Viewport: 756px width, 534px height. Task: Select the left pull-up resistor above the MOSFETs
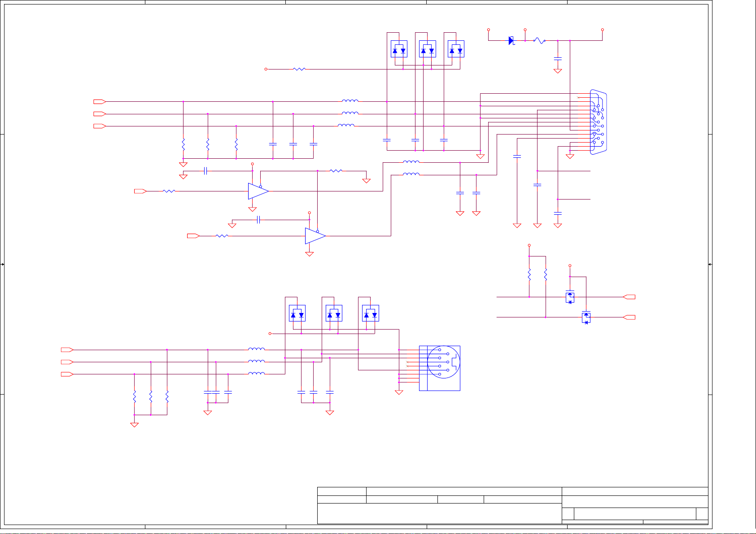tap(529, 274)
